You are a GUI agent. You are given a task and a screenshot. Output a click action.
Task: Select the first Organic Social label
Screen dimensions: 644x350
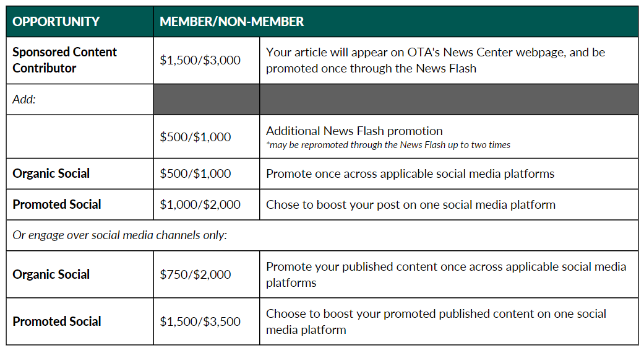pos(51,173)
